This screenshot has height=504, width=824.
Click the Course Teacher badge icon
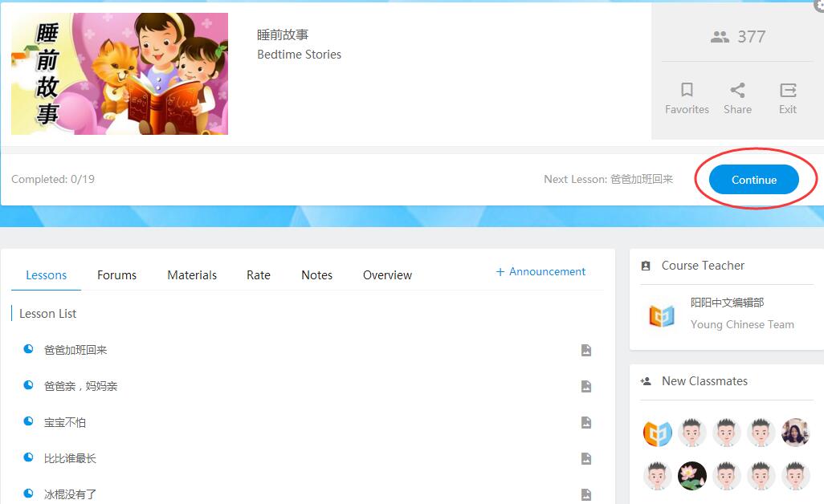pos(646,266)
